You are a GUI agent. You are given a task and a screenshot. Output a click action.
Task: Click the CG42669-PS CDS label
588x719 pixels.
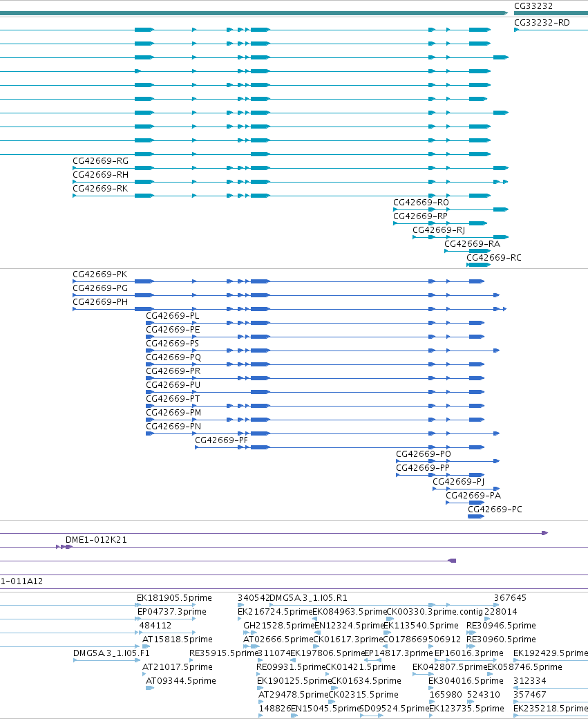pos(172,344)
